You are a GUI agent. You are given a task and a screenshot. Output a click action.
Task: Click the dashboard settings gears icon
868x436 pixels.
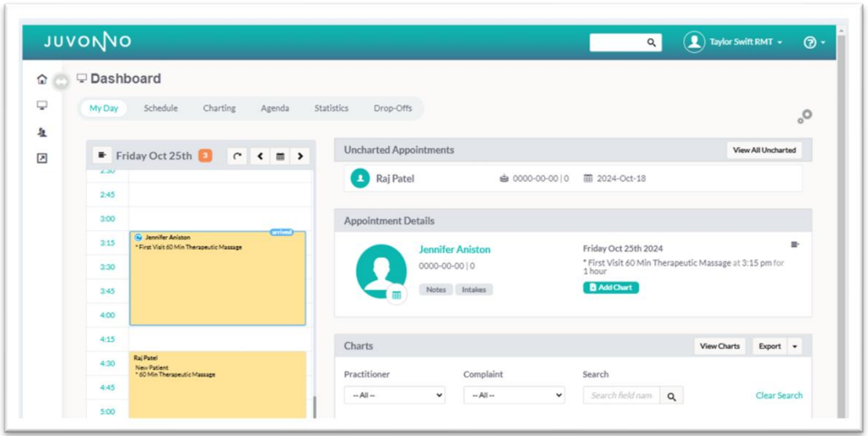click(804, 116)
